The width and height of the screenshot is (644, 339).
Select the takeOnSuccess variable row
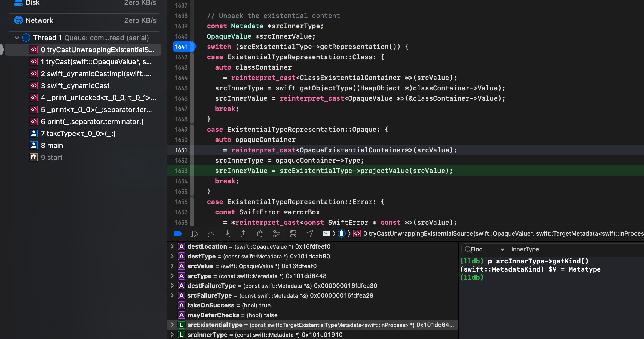click(313, 305)
